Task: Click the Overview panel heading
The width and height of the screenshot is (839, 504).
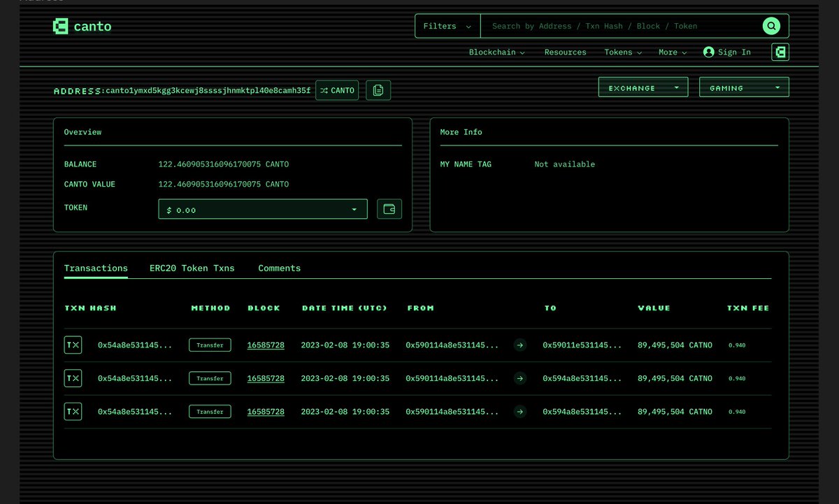Action: click(83, 132)
